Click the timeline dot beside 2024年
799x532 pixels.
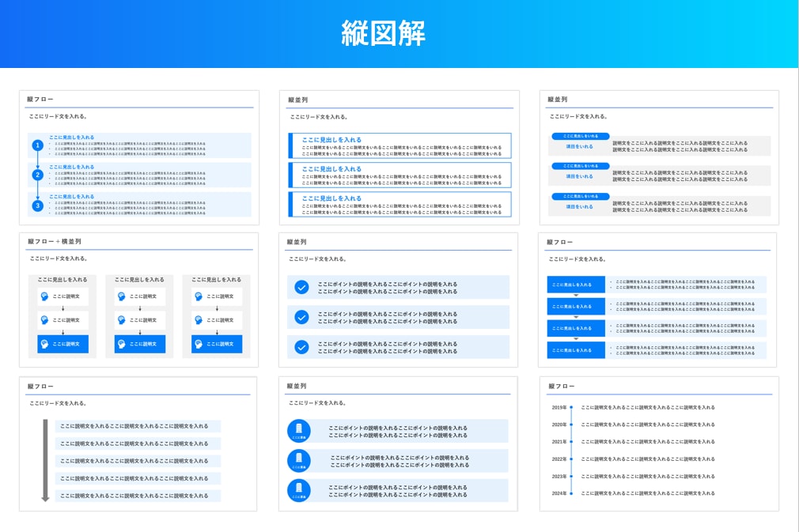tap(571, 493)
